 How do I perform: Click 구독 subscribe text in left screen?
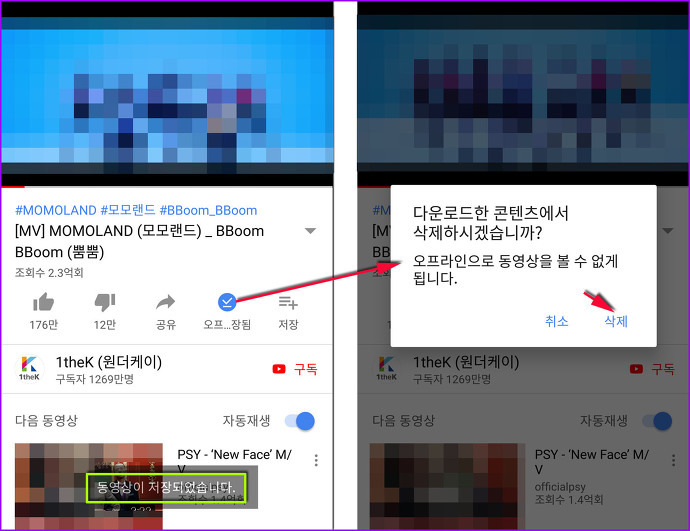pos(305,369)
